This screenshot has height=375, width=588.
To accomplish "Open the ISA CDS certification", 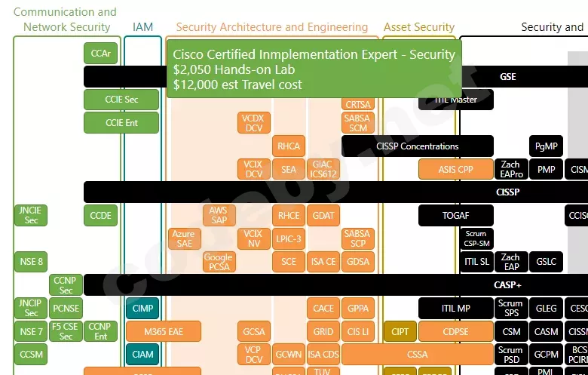I will [x=323, y=355].
